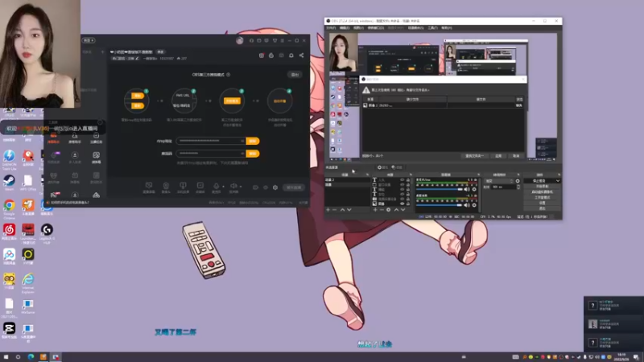Viewport: 644px width, 362px height.
Task: Click share icon in streaming app header
Action: [301, 55]
